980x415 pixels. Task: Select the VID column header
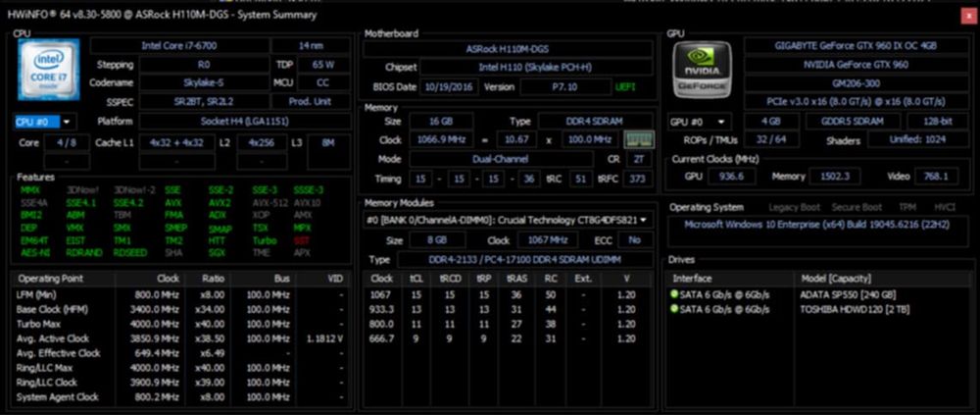(321, 279)
